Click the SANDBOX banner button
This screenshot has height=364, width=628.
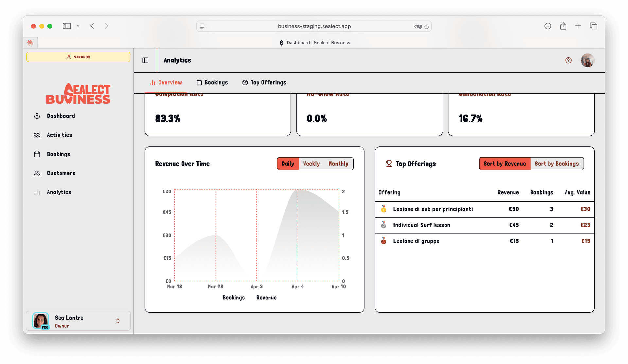point(78,57)
